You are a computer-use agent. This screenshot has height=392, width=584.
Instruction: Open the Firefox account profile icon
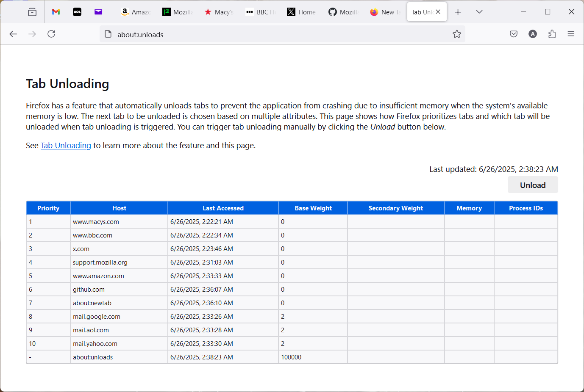click(x=533, y=34)
